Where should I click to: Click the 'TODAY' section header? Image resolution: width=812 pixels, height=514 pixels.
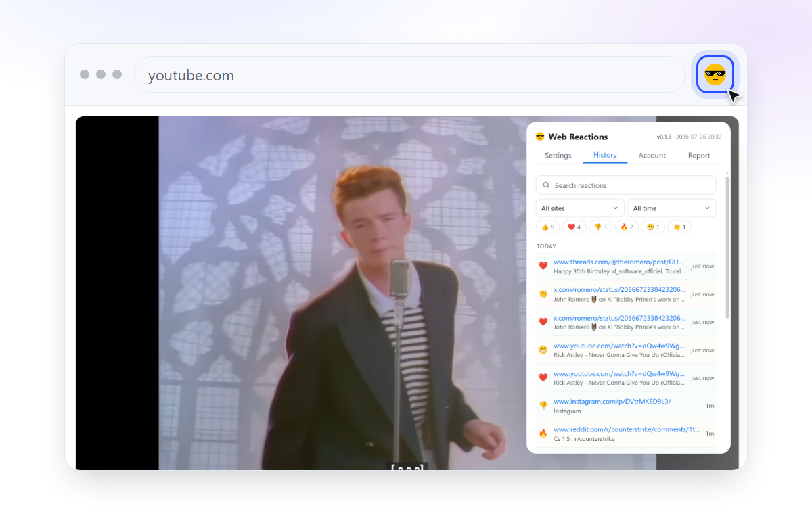pos(546,246)
